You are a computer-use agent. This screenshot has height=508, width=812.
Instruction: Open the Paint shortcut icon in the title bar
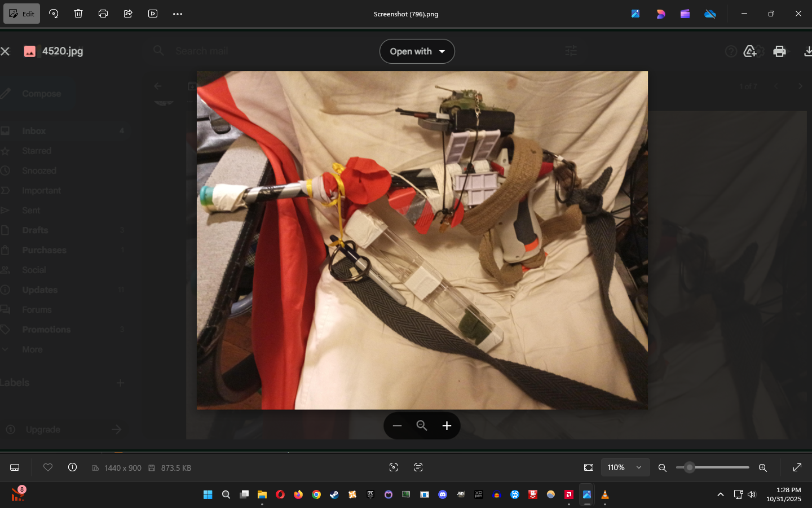point(636,14)
